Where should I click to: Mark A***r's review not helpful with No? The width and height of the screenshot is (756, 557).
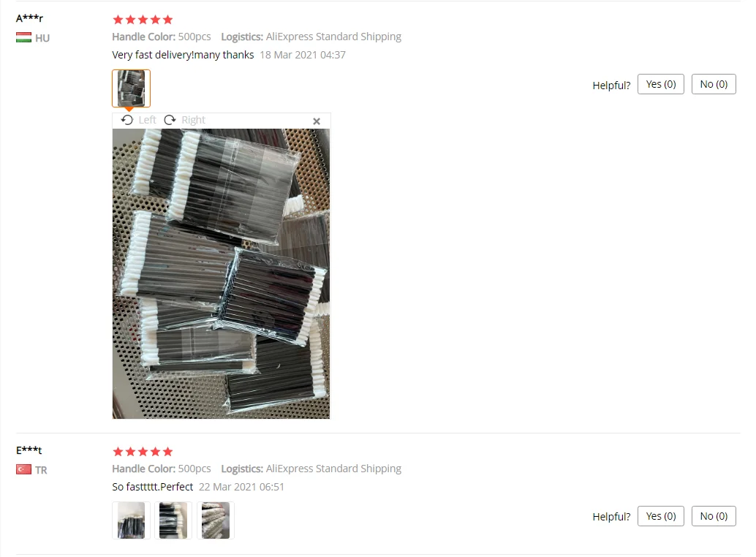pos(714,84)
